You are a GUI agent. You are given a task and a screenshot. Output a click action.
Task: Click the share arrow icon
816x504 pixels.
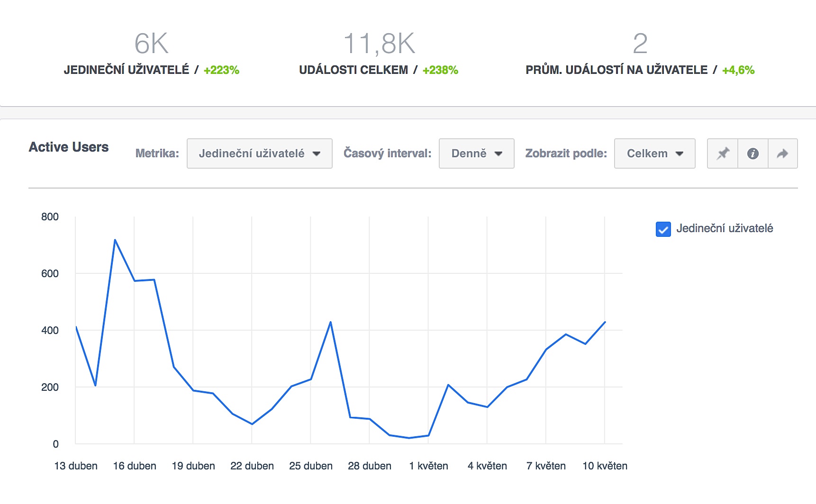pos(782,153)
